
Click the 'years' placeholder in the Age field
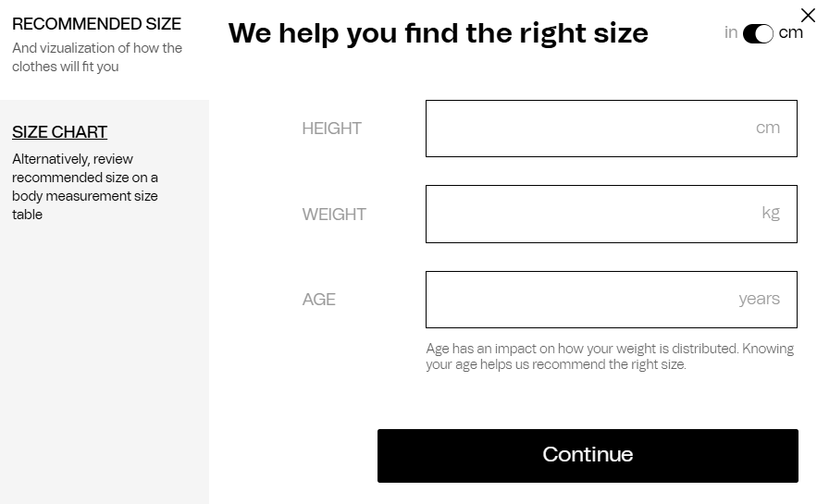coord(759,300)
